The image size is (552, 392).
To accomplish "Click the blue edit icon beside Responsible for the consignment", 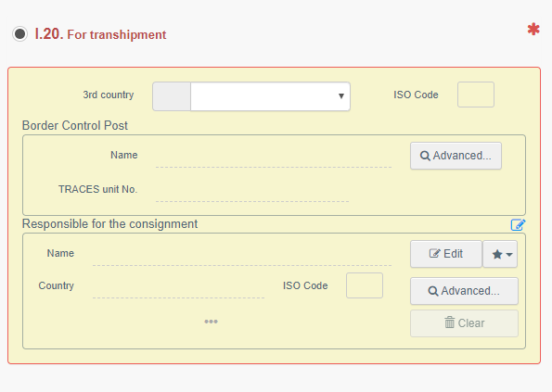I will 518,224.
